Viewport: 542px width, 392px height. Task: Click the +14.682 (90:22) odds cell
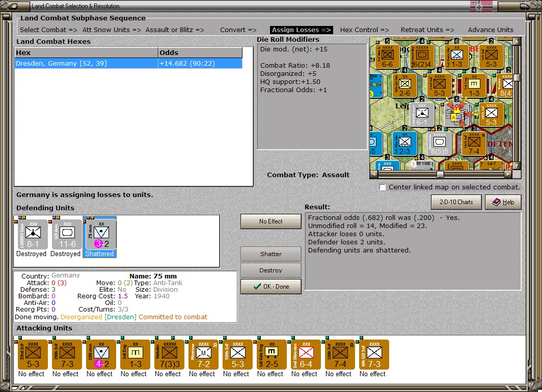coord(200,64)
